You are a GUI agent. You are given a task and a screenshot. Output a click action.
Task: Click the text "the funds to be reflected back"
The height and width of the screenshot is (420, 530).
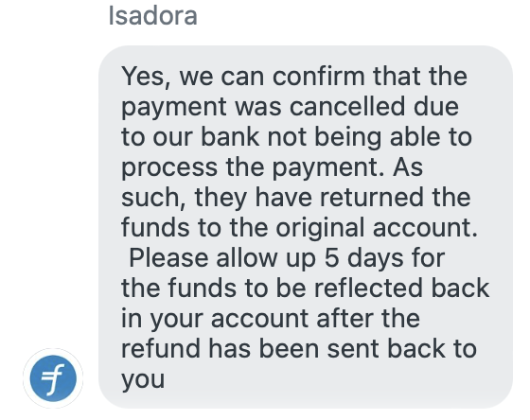[305, 288]
